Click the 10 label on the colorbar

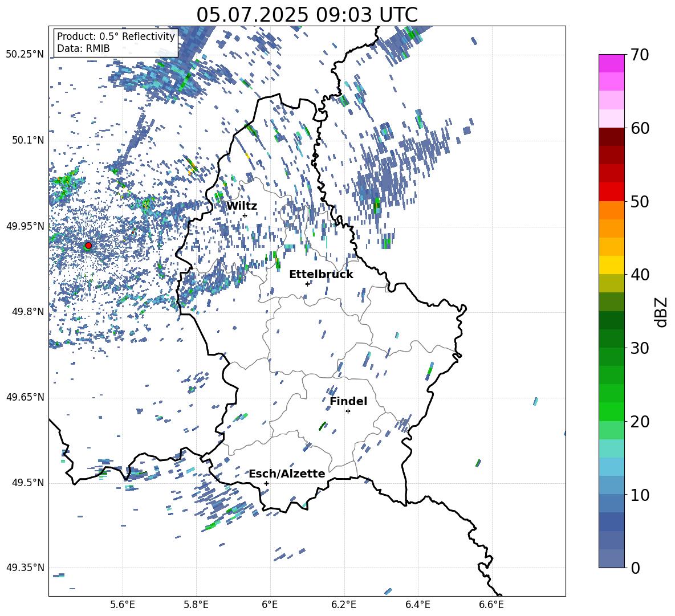point(640,495)
